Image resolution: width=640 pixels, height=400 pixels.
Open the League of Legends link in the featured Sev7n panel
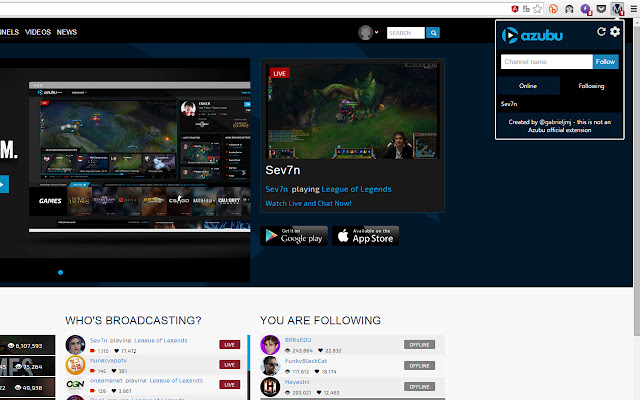pyautogui.click(x=356, y=189)
